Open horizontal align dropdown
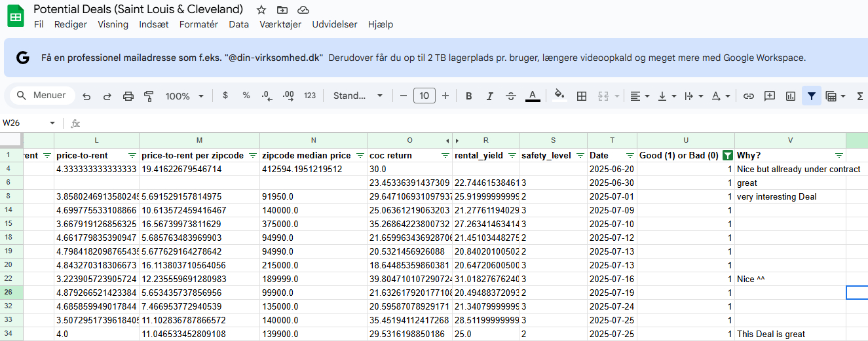Screen dimensions: 868x341 pyautogui.click(x=639, y=96)
